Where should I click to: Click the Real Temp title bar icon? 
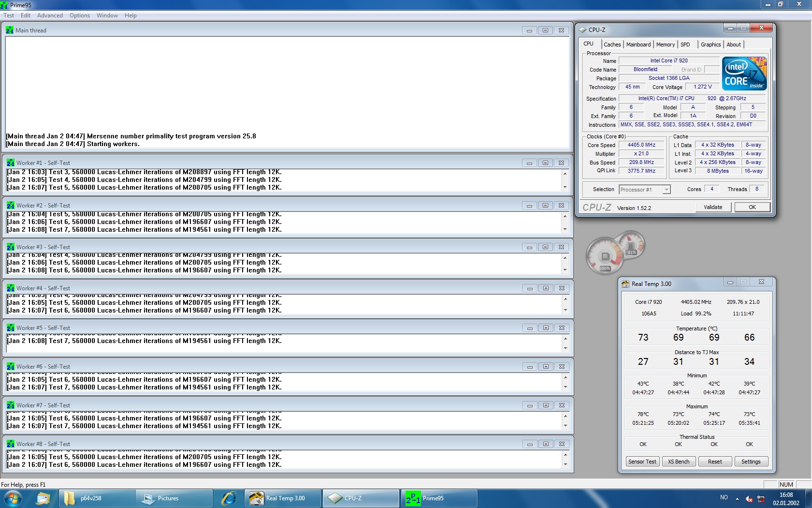625,284
